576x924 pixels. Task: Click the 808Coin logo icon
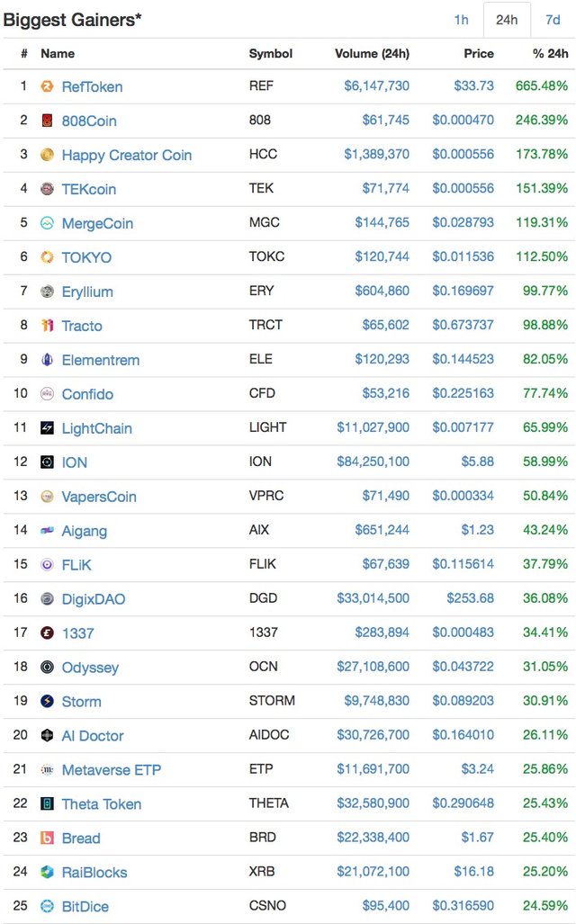point(48,121)
